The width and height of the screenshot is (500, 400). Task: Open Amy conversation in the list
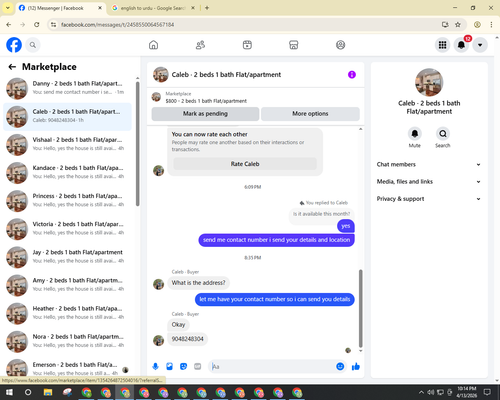coord(67,286)
